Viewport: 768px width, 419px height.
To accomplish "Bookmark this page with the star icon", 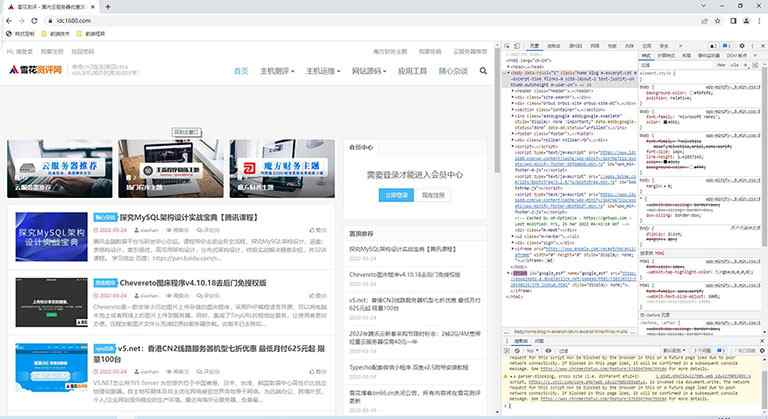I will [718, 21].
